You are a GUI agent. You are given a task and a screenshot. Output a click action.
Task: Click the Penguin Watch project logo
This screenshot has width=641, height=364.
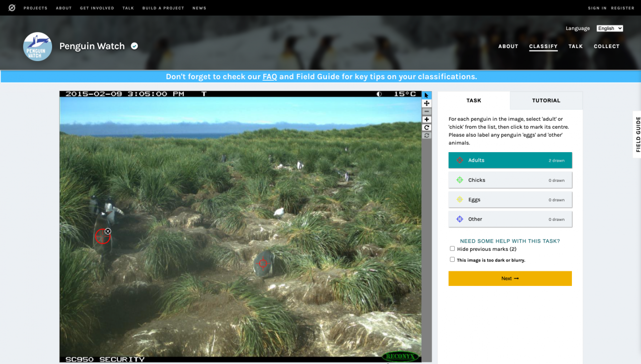pos(38,47)
